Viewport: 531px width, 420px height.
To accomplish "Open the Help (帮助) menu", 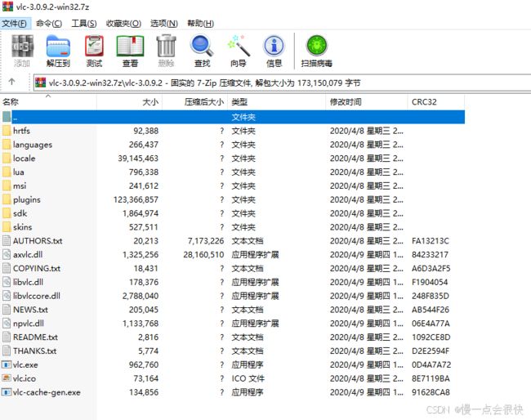I will [200, 24].
